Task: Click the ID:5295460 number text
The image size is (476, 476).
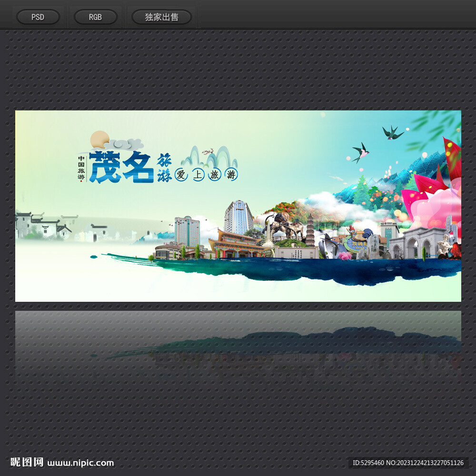Action: [368, 463]
